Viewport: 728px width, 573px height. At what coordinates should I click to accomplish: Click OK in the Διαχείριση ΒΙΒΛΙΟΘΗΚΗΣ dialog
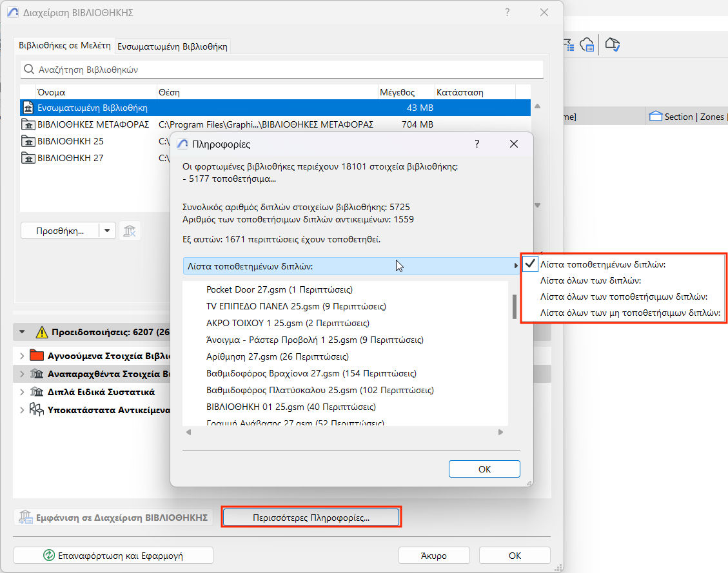tap(515, 556)
